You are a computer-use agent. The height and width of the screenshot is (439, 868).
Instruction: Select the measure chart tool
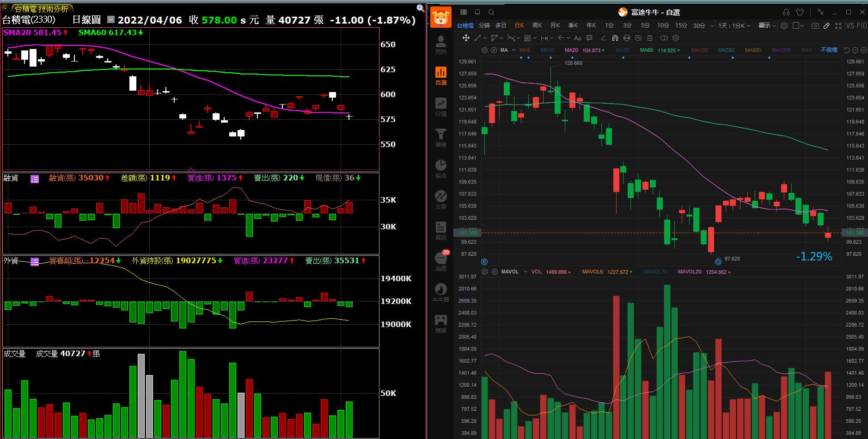point(527,38)
